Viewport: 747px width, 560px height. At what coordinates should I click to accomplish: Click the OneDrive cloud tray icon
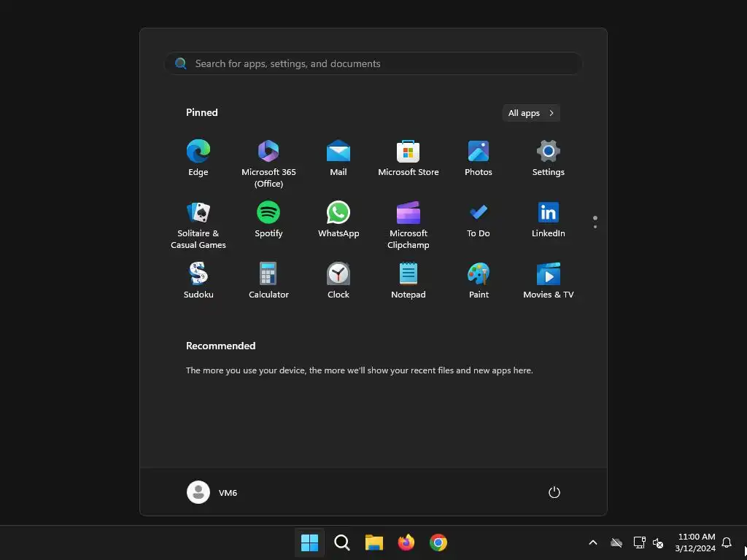(x=616, y=542)
